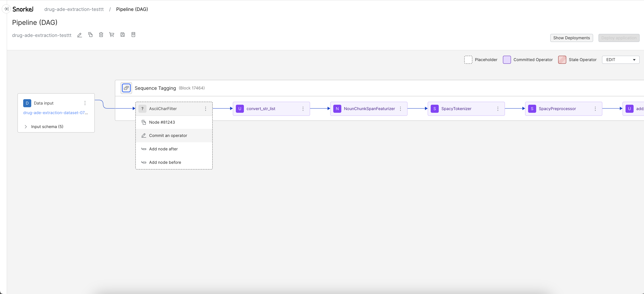Open the AsciiCharFilter three-dot menu
Viewport: 644px width, 294px height.
coord(205,109)
